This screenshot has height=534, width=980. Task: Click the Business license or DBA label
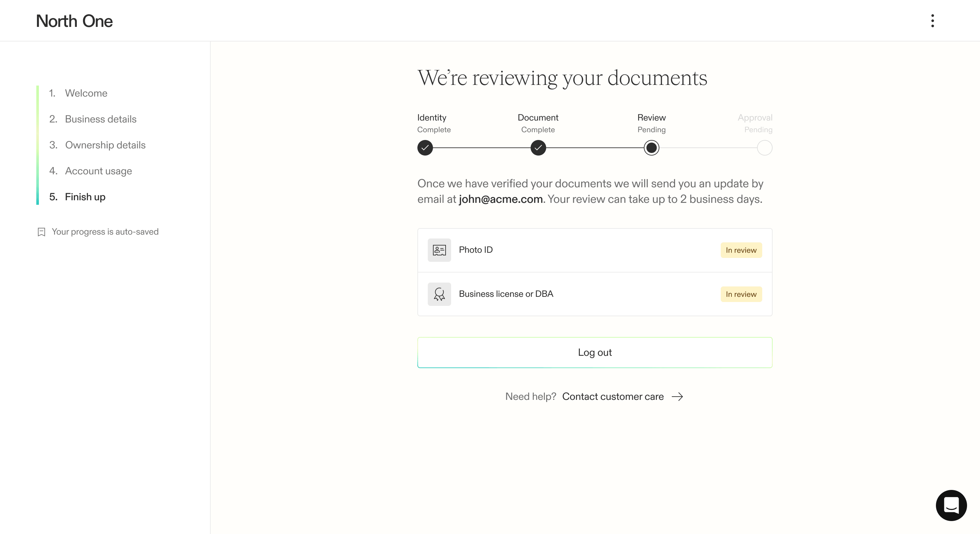(506, 294)
